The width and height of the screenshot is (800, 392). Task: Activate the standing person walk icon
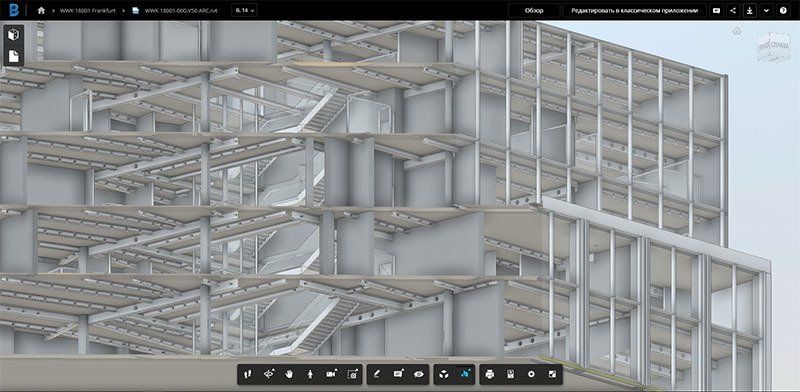click(310, 374)
